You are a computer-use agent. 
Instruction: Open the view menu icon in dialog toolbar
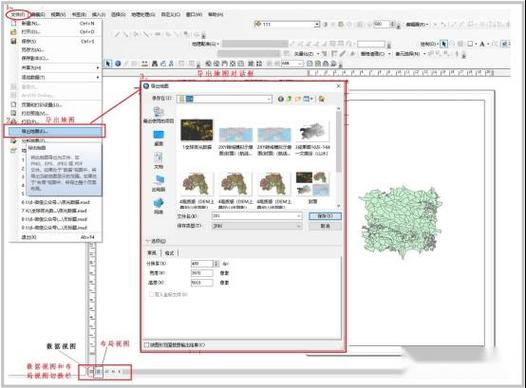308,99
